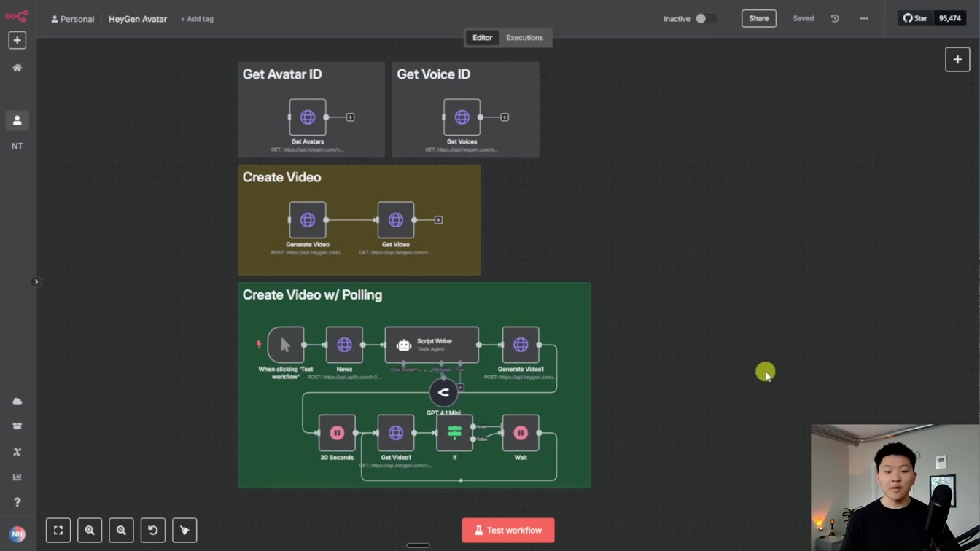
Task: Open the variables icon in sidebar
Action: coord(17,452)
